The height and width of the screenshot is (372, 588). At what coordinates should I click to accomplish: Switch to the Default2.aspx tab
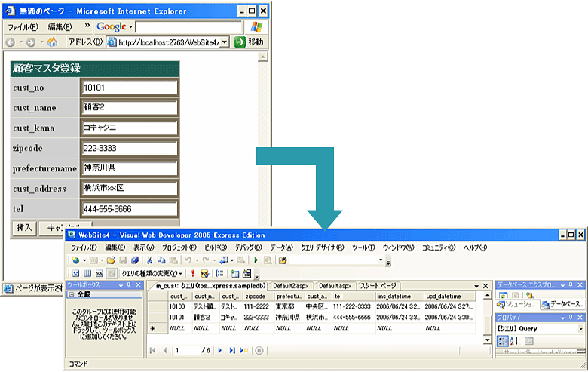[290, 286]
